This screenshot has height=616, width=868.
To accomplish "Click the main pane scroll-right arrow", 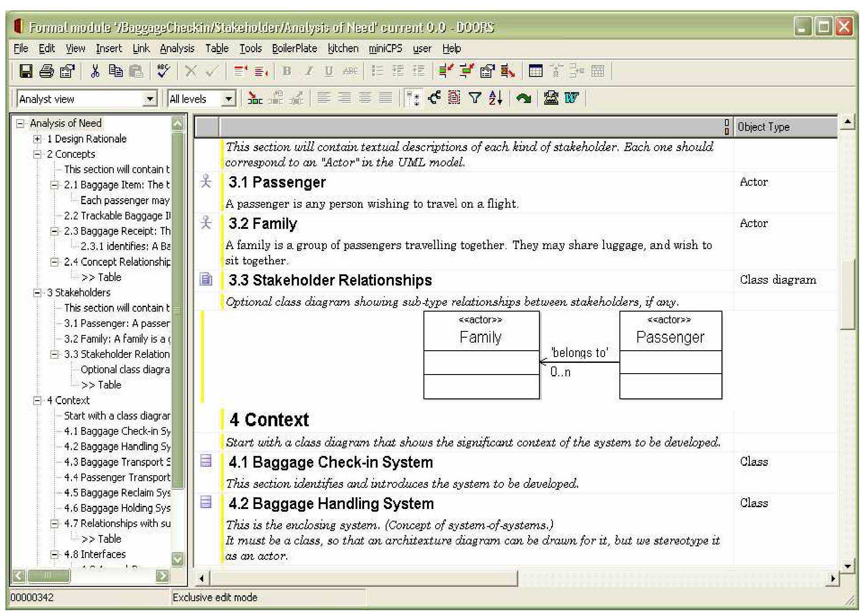I will [x=832, y=579].
